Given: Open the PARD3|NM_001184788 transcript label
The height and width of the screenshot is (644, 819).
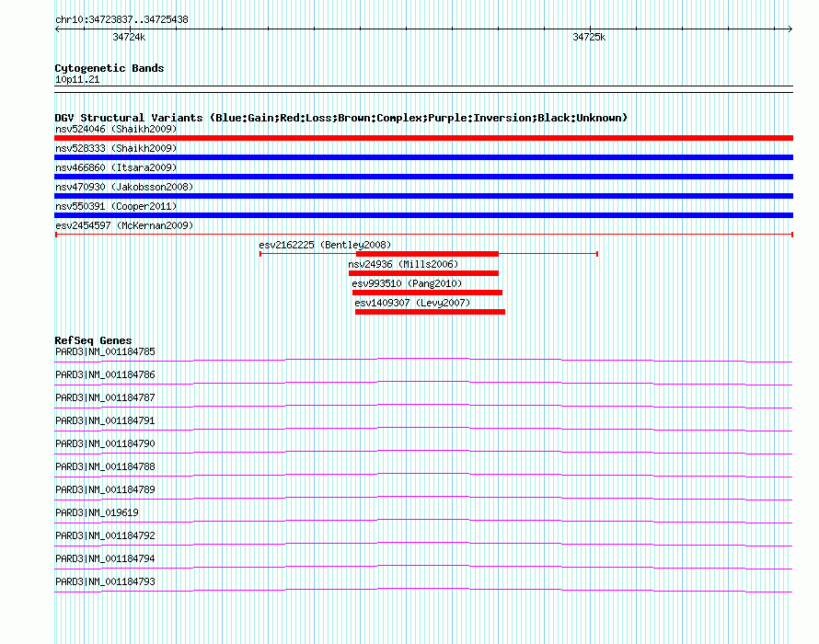Looking at the screenshot, I should [x=105, y=467].
